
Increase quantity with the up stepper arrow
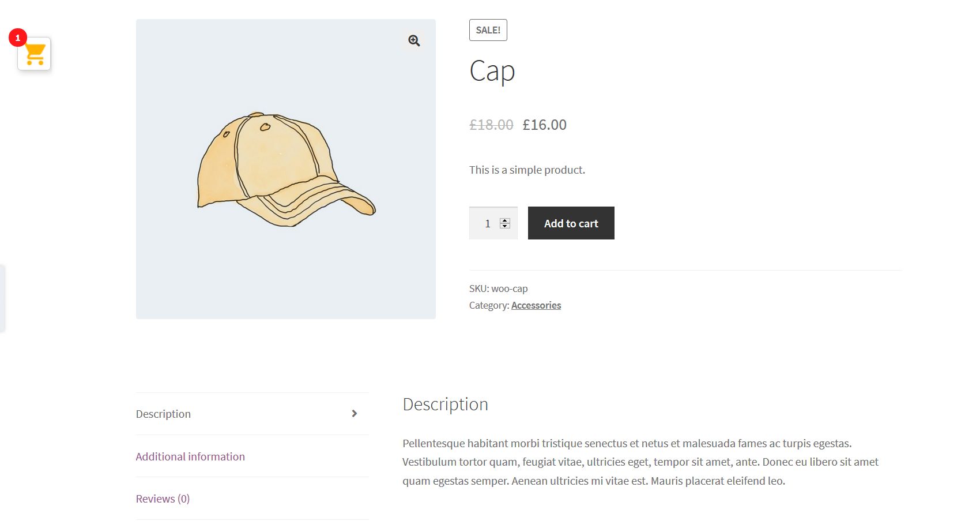505,220
